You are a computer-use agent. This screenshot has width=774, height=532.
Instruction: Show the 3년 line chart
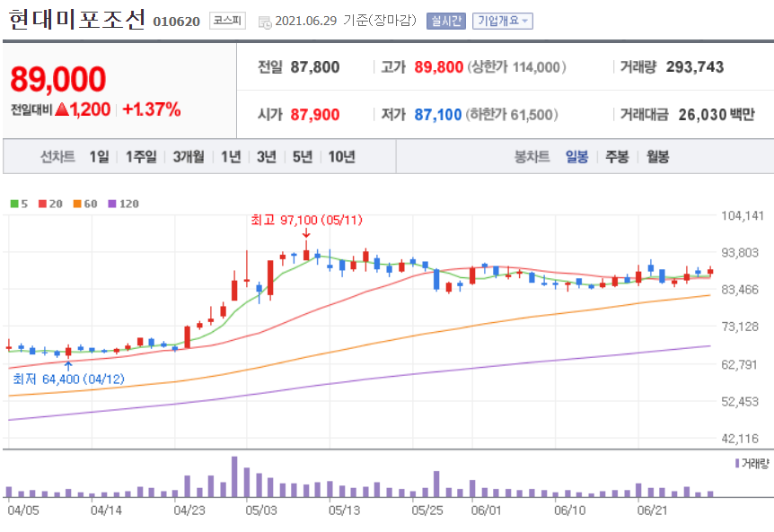coord(267,157)
